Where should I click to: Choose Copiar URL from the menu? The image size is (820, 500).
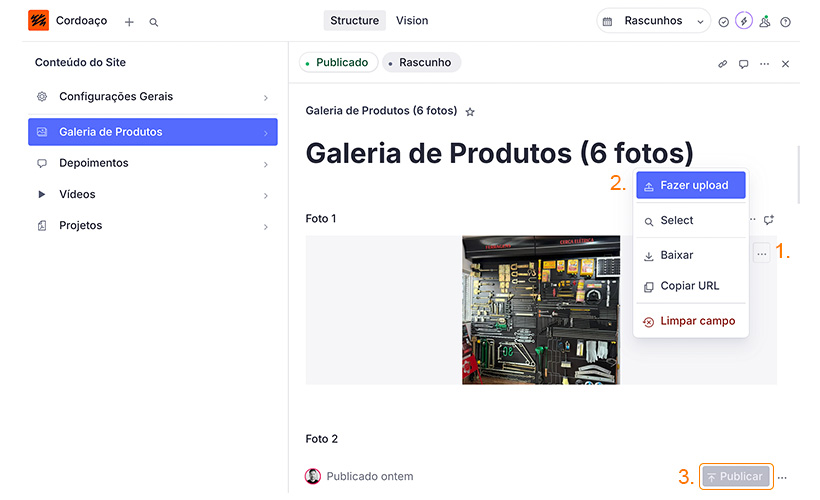(690, 286)
